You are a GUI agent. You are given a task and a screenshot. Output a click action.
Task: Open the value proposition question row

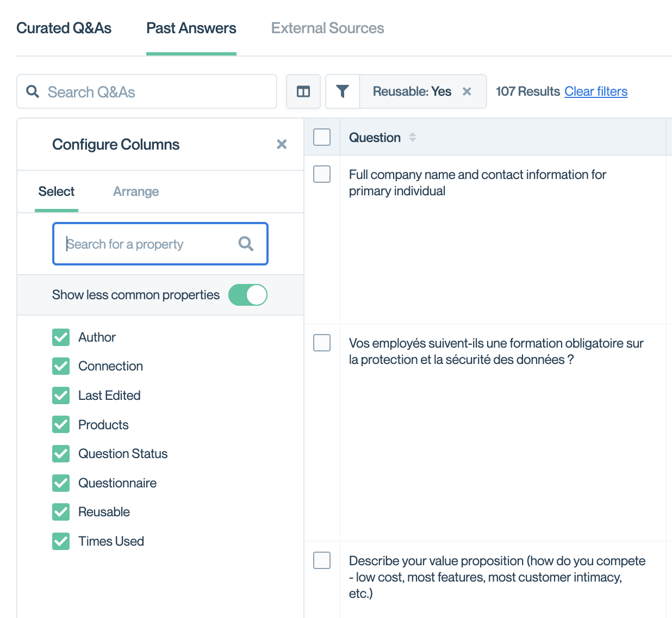[497, 577]
